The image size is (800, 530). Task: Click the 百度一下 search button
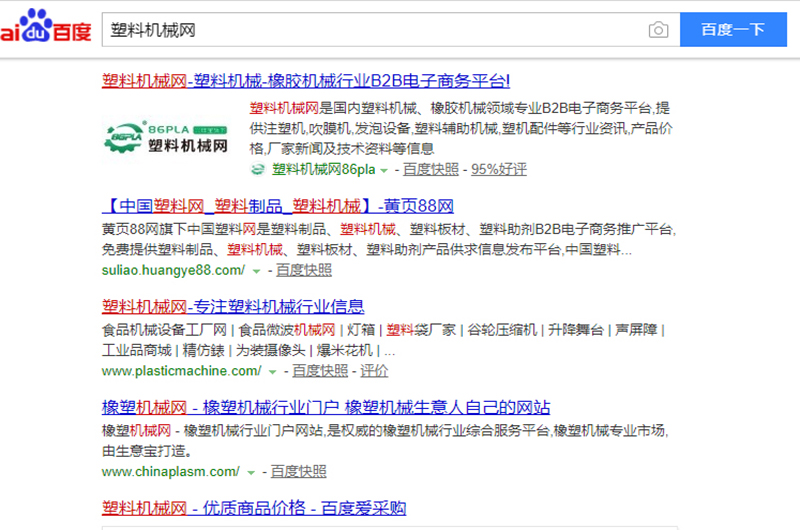coord(733,30)
